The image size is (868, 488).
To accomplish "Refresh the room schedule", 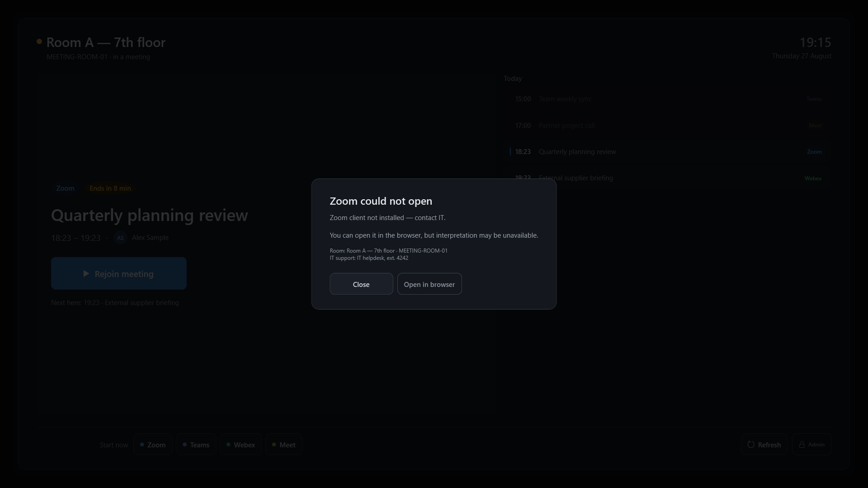I will [764, 445].
